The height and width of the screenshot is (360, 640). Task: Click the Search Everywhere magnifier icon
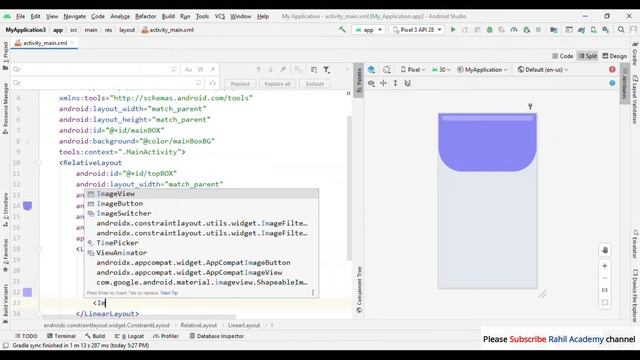(621, 30)
